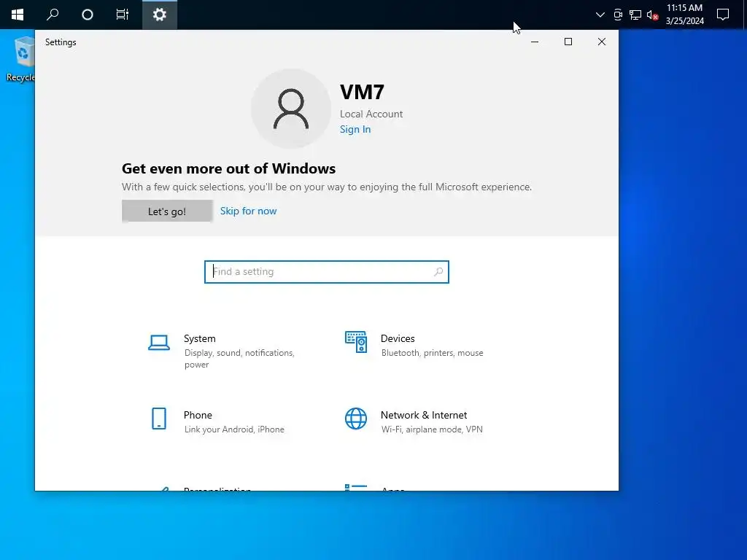Click the Sign In link

click(355, 130)
